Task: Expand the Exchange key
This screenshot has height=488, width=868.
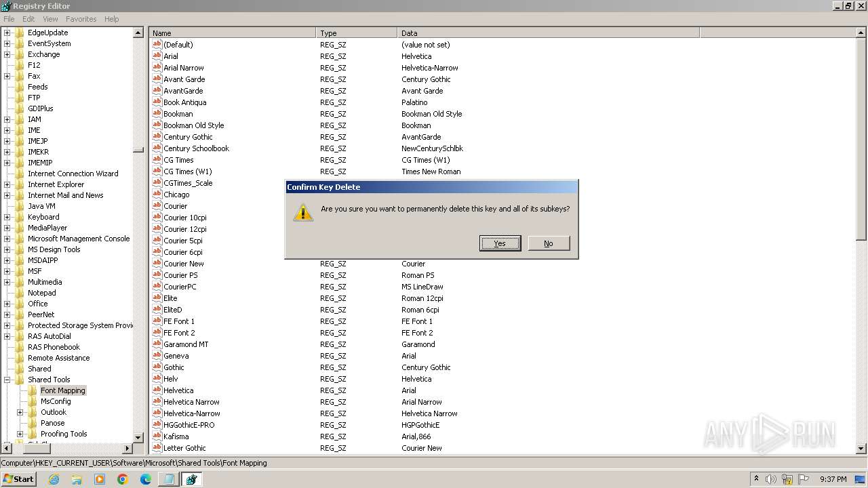Action: [x=7, y=54]
